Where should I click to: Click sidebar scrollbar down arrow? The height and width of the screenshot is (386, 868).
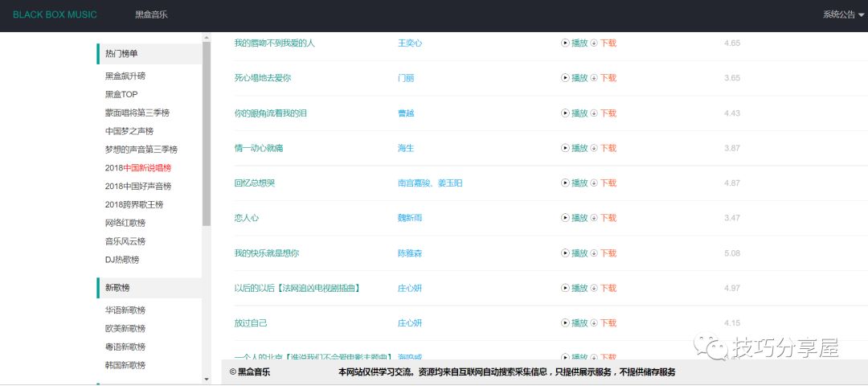pos(207,380)
